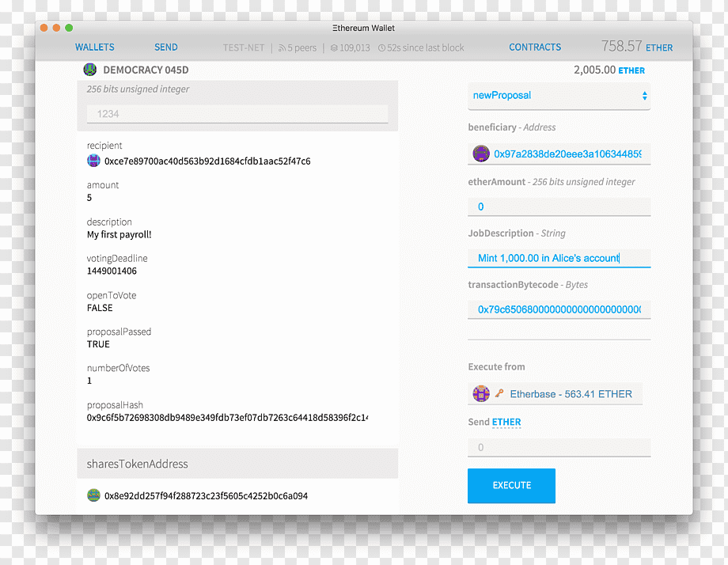This screenshot has width=728, height=565.
Task: Click the beneficiary address identicon
Action: point(481,154)
